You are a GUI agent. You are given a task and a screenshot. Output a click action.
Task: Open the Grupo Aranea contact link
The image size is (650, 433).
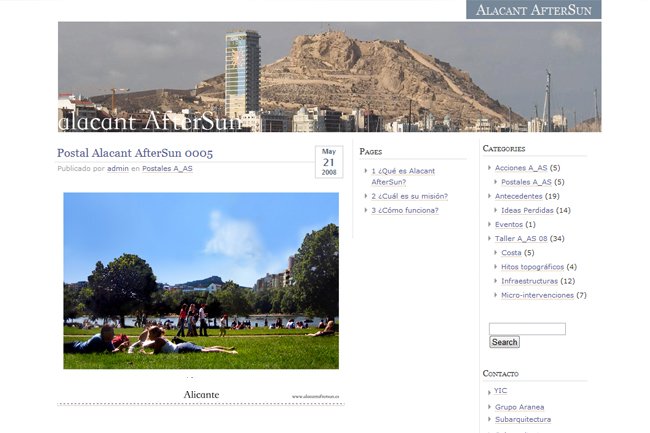(x=519, y=407)
